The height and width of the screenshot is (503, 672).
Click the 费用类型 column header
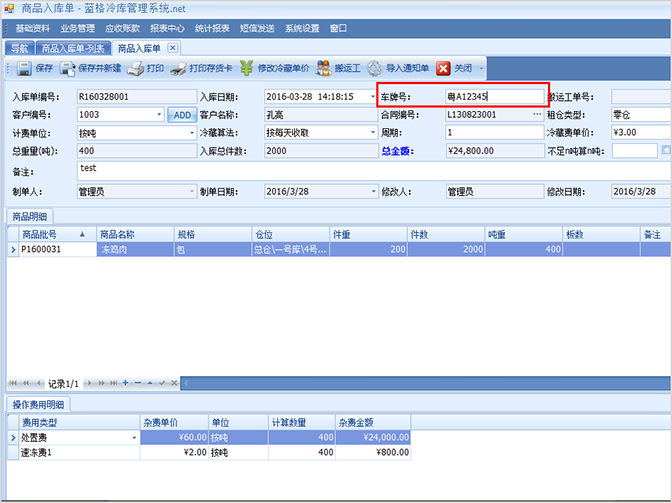pyautogui.click(x=79, y=422)
